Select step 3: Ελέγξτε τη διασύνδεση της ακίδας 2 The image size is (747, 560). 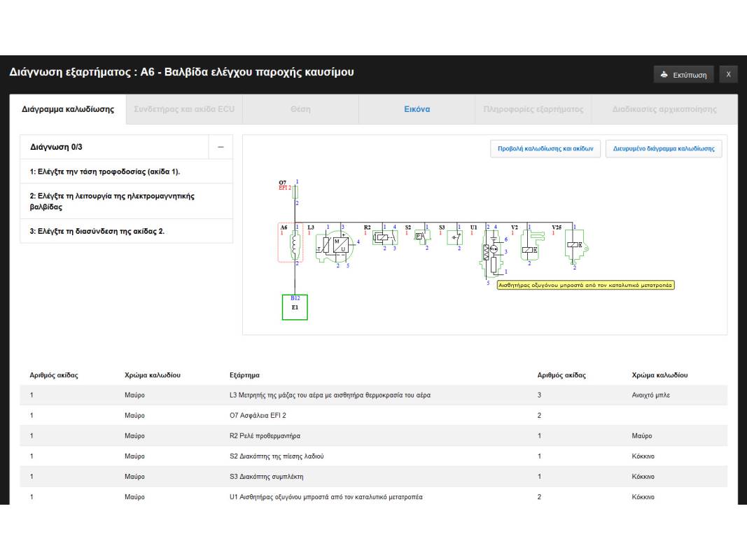pos(127,231)
